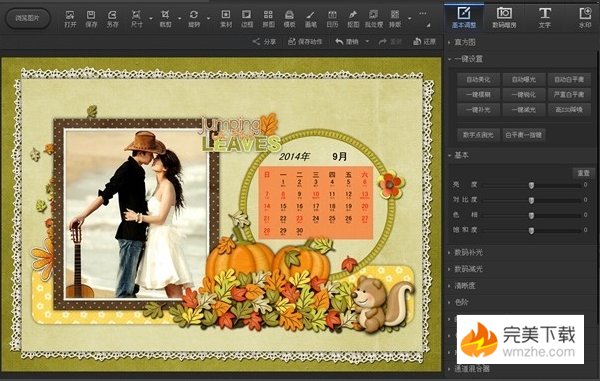Open the 日历 (calendar) tool
600x381 pixels.
pos(332,19)
